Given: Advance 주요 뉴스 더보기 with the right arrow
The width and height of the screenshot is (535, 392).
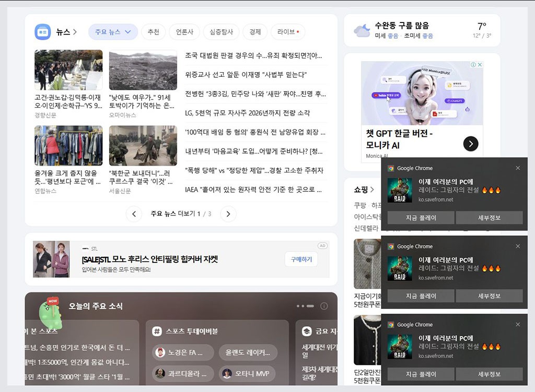Looking at the screenshot, I should point(228,214).
